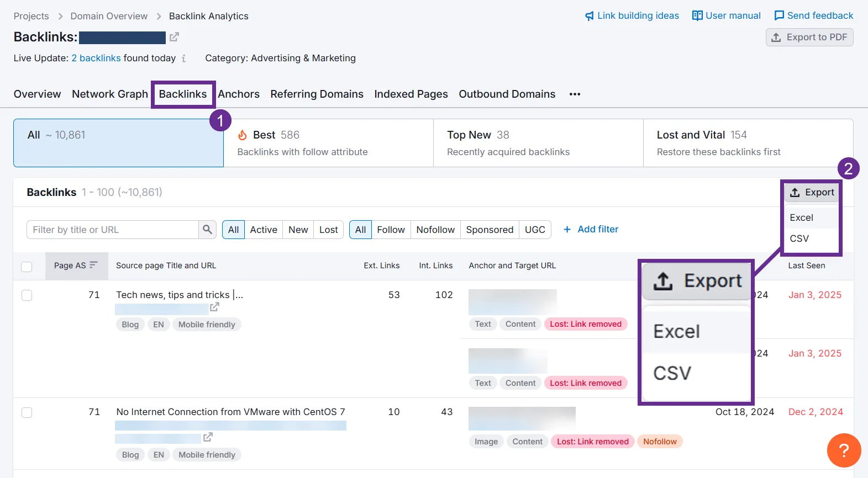Check the box for Tech news row
This screenshot has height=478, width=868.
coord(27,295)
